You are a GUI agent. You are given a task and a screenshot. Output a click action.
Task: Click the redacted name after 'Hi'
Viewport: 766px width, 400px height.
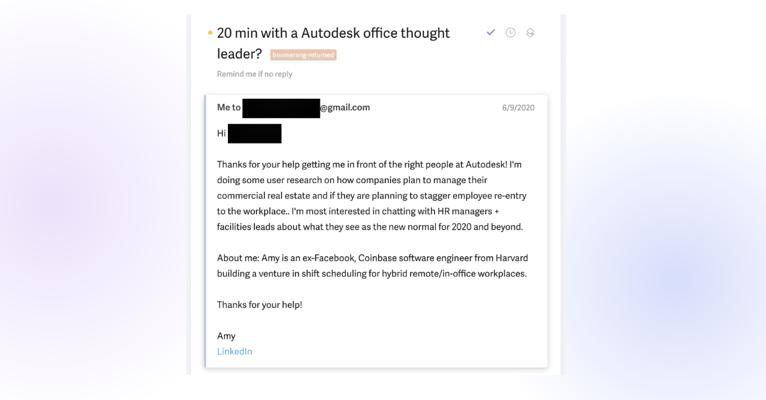[x=254, y=133]
